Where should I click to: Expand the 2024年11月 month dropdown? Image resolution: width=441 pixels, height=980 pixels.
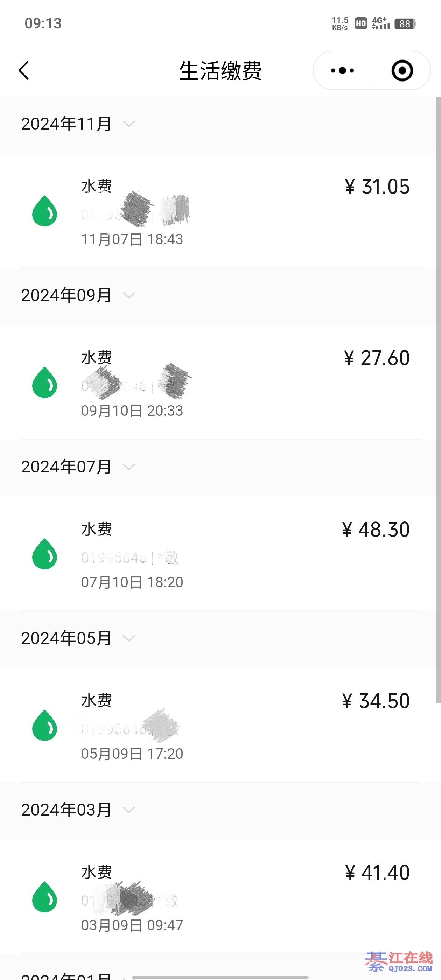[x=129, y=124]
